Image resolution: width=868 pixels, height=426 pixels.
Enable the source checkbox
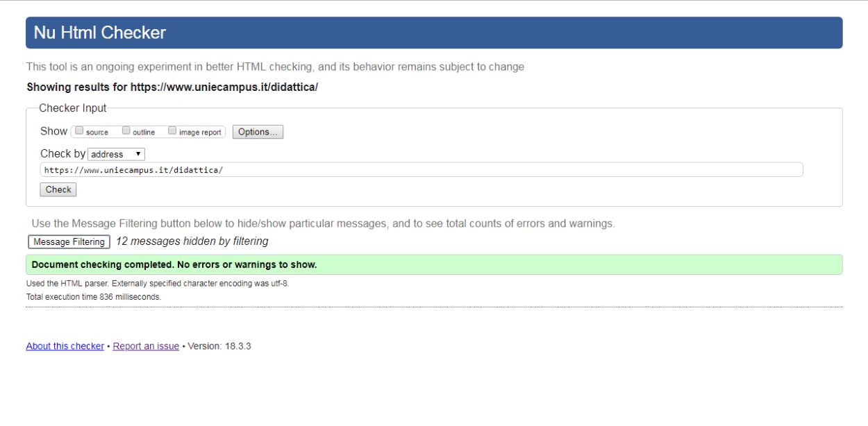pyautogui.click(x=79, y=130)
